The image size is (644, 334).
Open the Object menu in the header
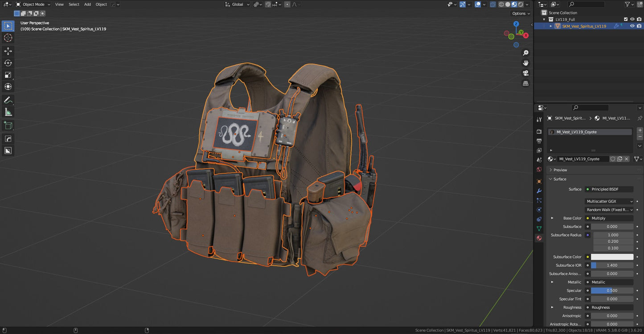click(101, 4)
